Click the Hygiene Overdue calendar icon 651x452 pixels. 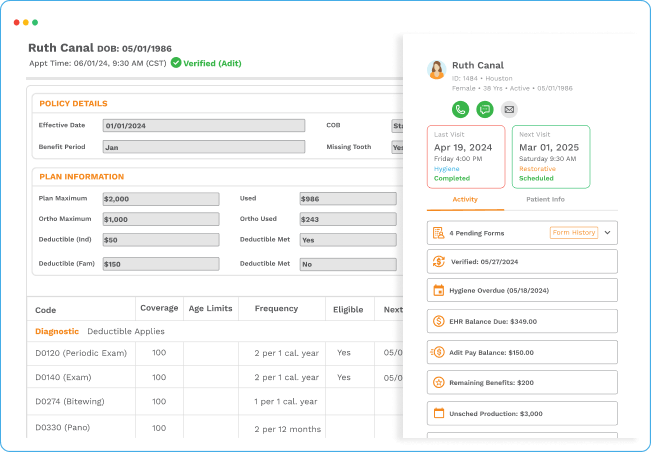[438, 290]
